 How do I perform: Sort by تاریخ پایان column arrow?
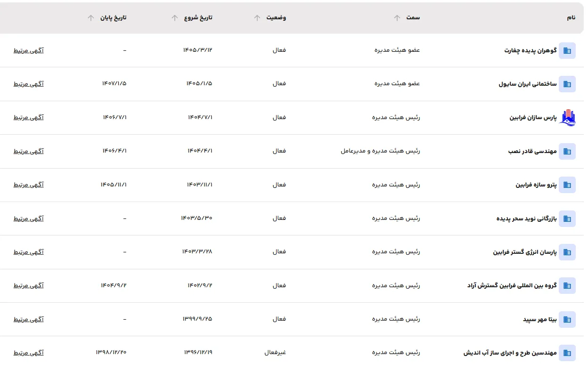click(91, 18)
